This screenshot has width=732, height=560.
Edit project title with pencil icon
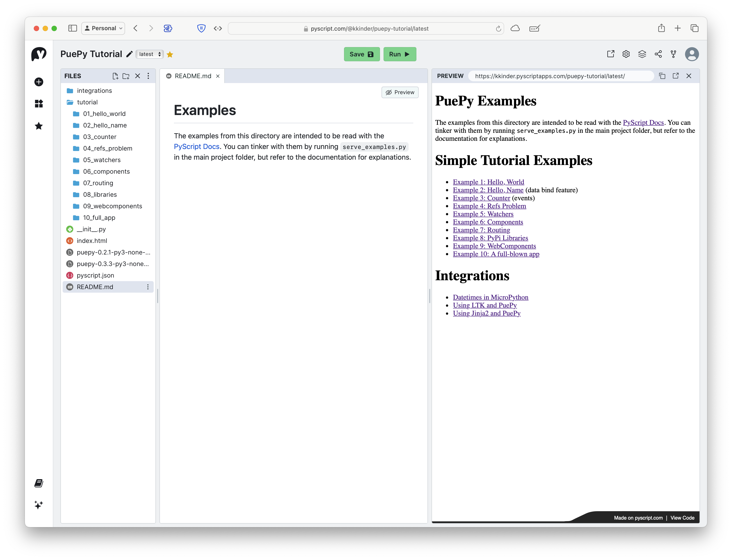129,54
